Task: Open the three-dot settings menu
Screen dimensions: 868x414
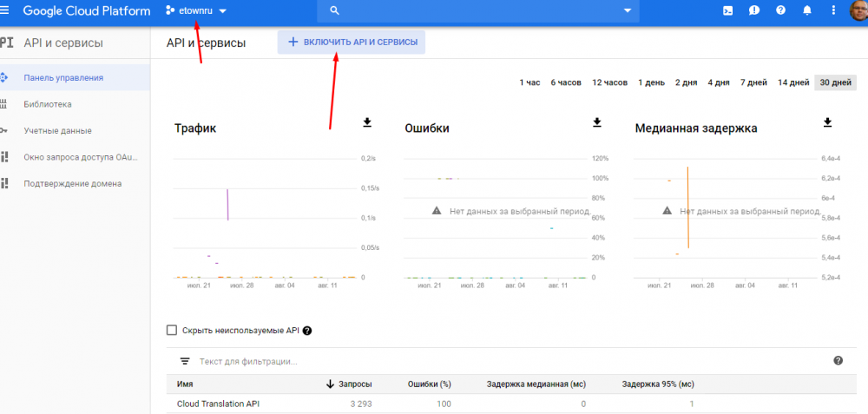Action: [x=834, y=10]
